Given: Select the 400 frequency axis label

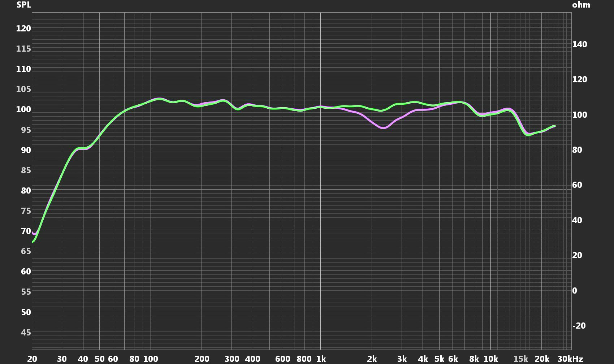Looking at the screenshot, I should point(253,359).
